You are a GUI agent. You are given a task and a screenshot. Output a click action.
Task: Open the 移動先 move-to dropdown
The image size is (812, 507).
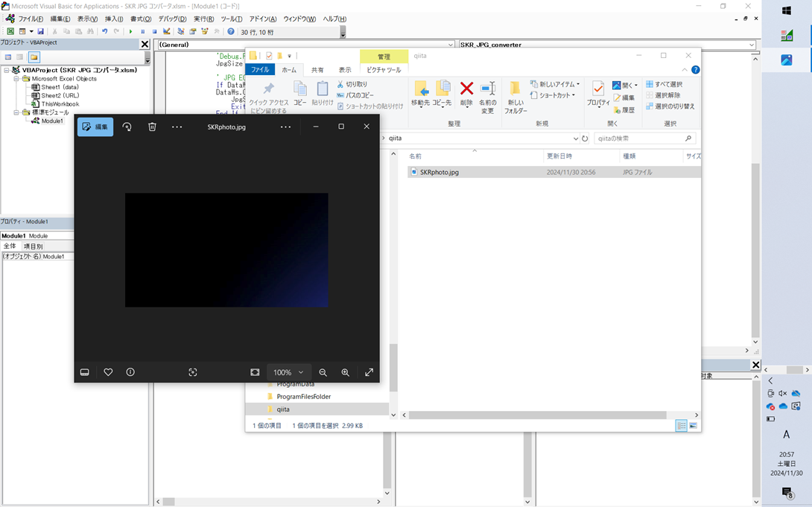pos(420,94)
